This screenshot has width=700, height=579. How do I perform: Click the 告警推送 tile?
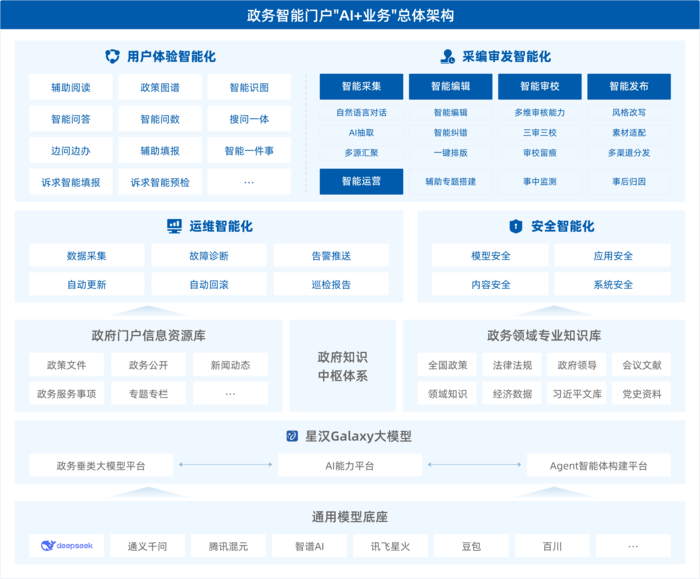[x=331, y=255]
